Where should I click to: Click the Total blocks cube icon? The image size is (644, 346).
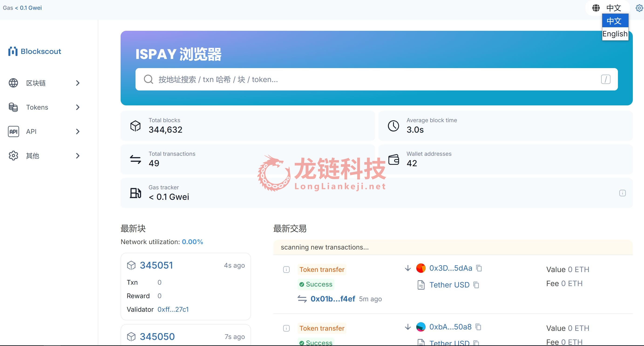tap(135, 126)
